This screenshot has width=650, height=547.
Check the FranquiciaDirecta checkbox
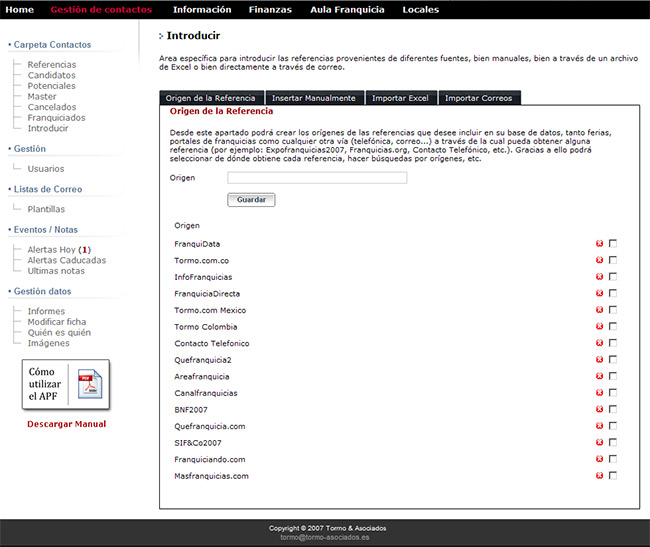point(613,293)
